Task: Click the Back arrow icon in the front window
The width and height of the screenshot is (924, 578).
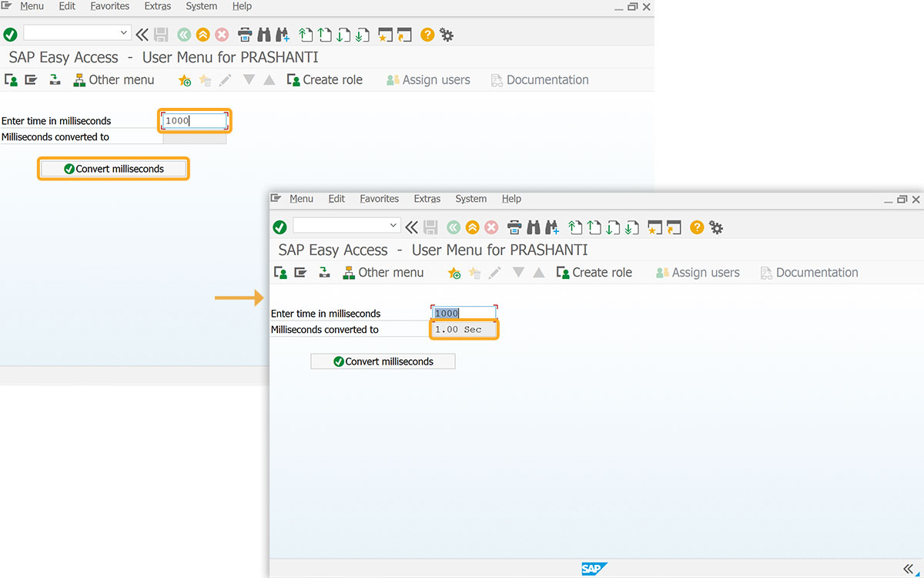Action: coord(453,227)
